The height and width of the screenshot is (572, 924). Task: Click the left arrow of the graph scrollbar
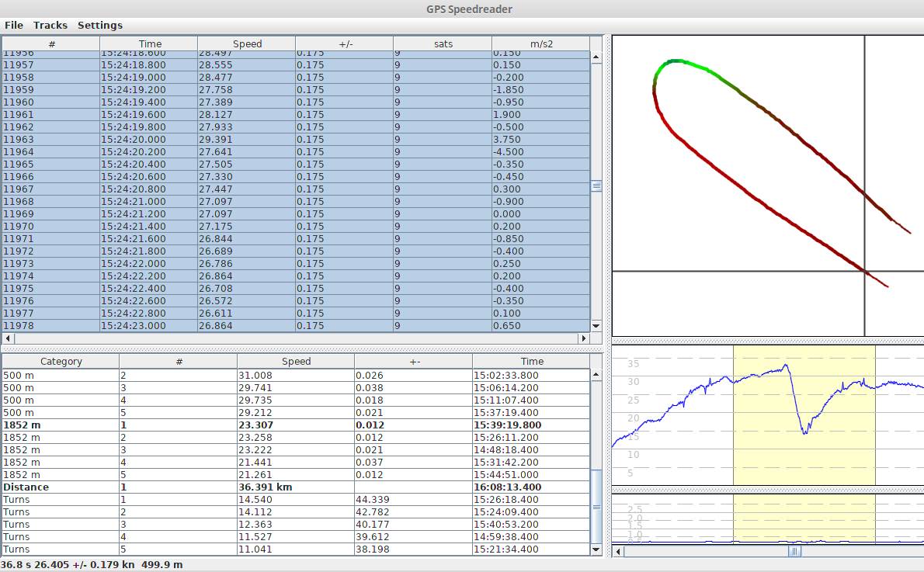(x=619, y=551)
